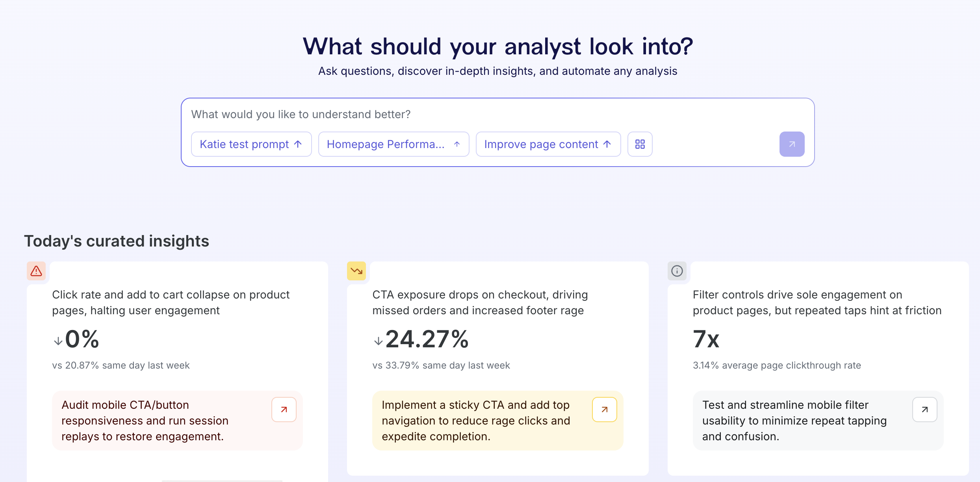Click 'Ask questions, discover in-depth insights' subtitle
The image size is (980, 482).
pyautogui.click(x=498, y=71)
